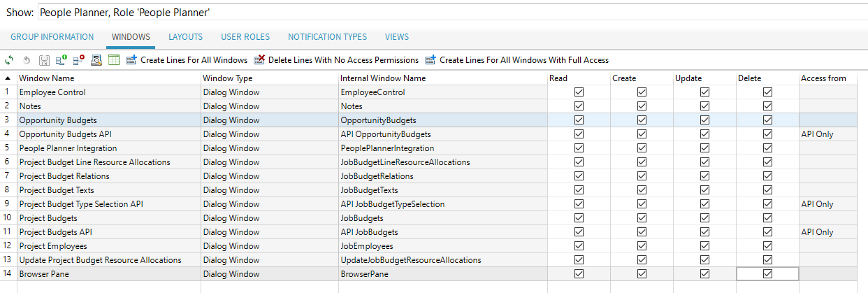Viewport: 868px width, 293px height.
Task: Click the undo arrow toolbar icon
Action: [27, 60]
